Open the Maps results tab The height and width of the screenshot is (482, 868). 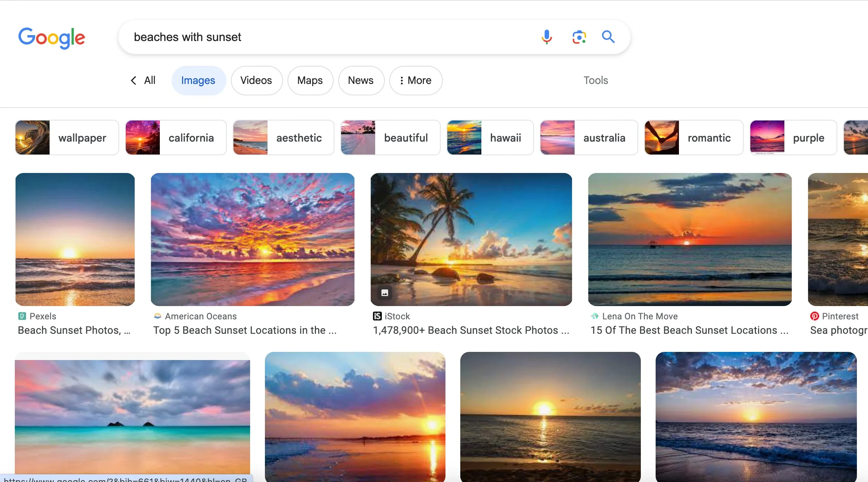tap(310, 80)
